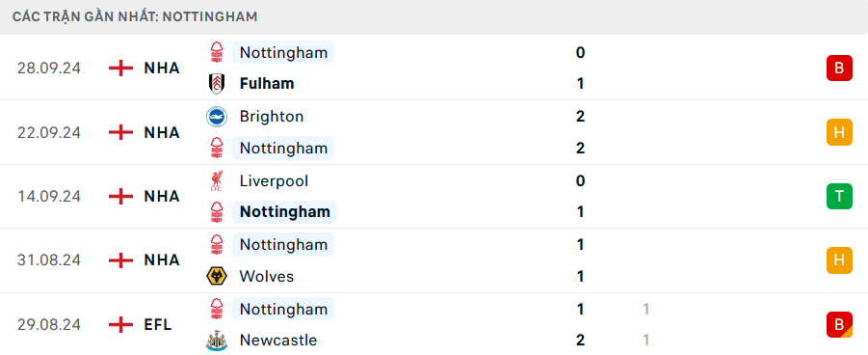Click the Liverpool club crest
Screen dimensions: 868x355
(217, 180)
